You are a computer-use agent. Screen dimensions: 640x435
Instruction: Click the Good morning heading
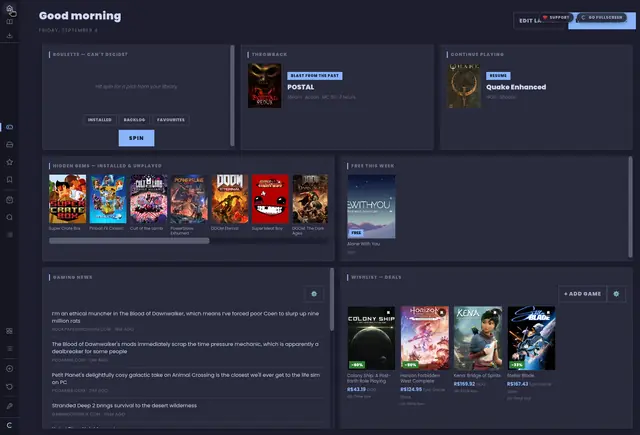[x=80, y=16]
